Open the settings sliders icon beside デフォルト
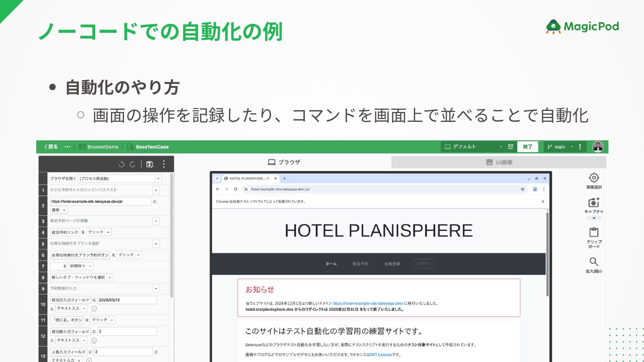The image size is (644, 362). tap(511, 147)
